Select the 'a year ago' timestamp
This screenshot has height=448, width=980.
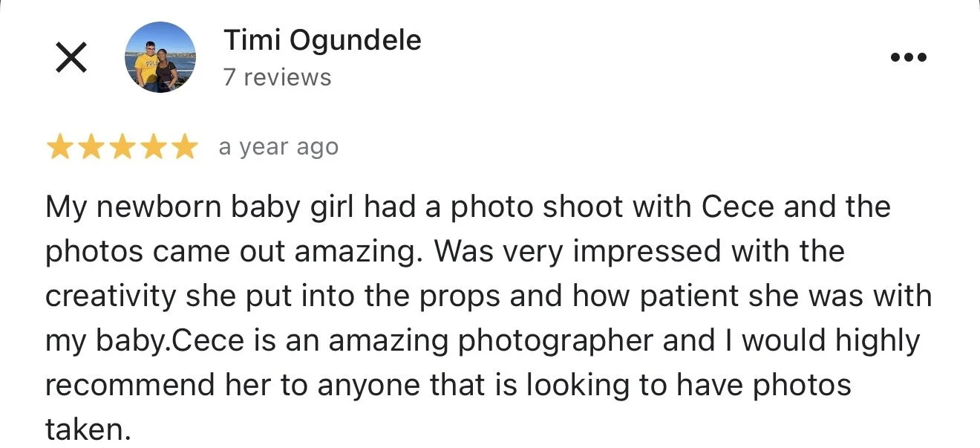coord(278,148)
